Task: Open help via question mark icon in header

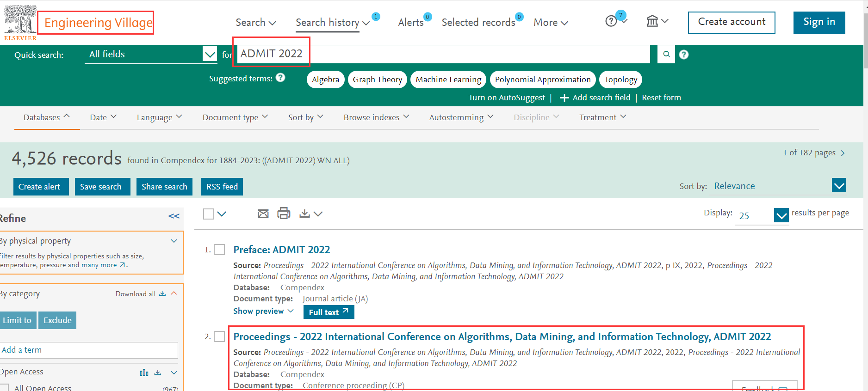Action: click(x=611, y=21)
